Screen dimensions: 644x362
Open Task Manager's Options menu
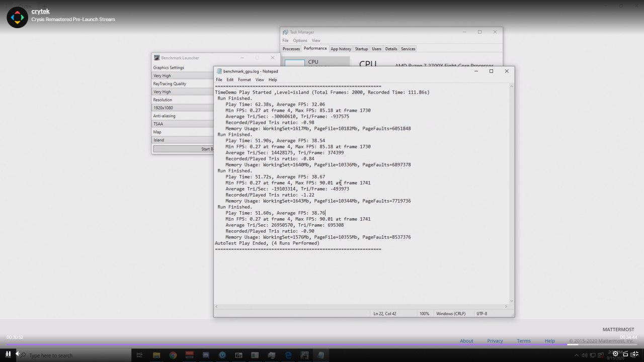tap(300, 40)
